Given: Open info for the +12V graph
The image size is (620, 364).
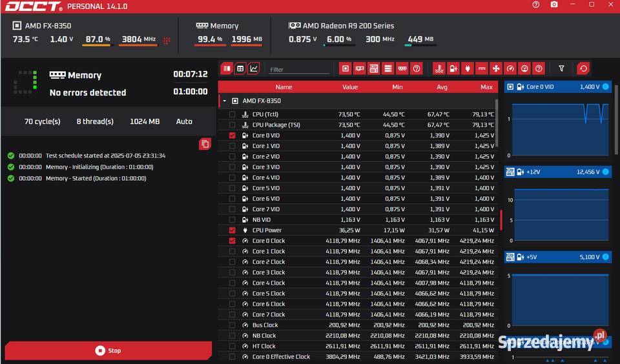Looking at the screenshot, I should [x=605, y=172].
